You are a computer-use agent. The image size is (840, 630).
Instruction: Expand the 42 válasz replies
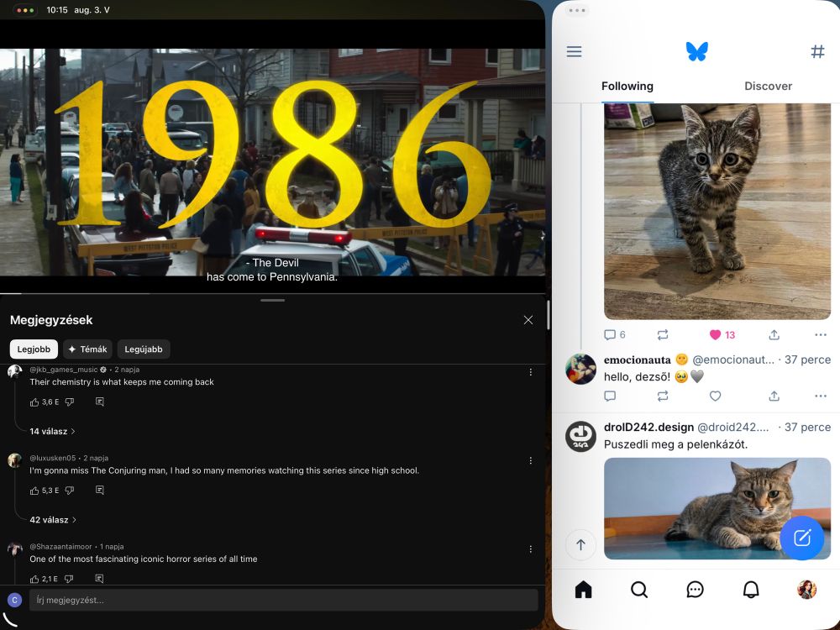coord(53,520)
